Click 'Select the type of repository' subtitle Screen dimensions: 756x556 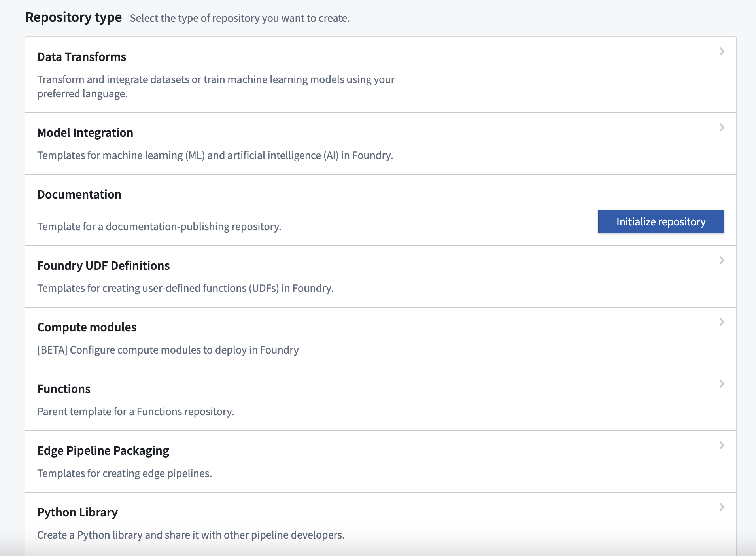point(240,18)
